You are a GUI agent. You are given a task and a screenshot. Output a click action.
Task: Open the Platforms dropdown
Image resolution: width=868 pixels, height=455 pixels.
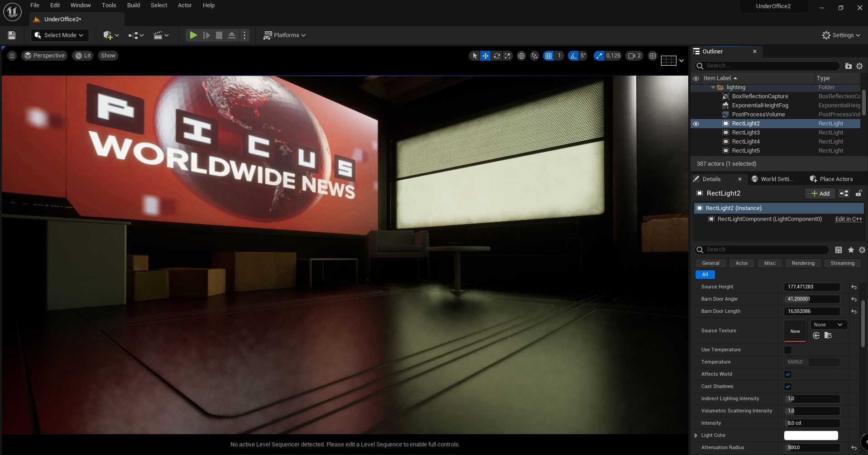tap(285, 35)
